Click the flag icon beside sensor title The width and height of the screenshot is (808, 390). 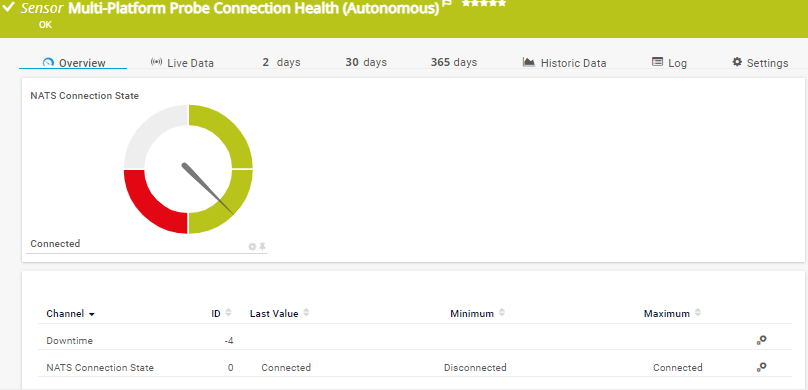coord(447,3)
